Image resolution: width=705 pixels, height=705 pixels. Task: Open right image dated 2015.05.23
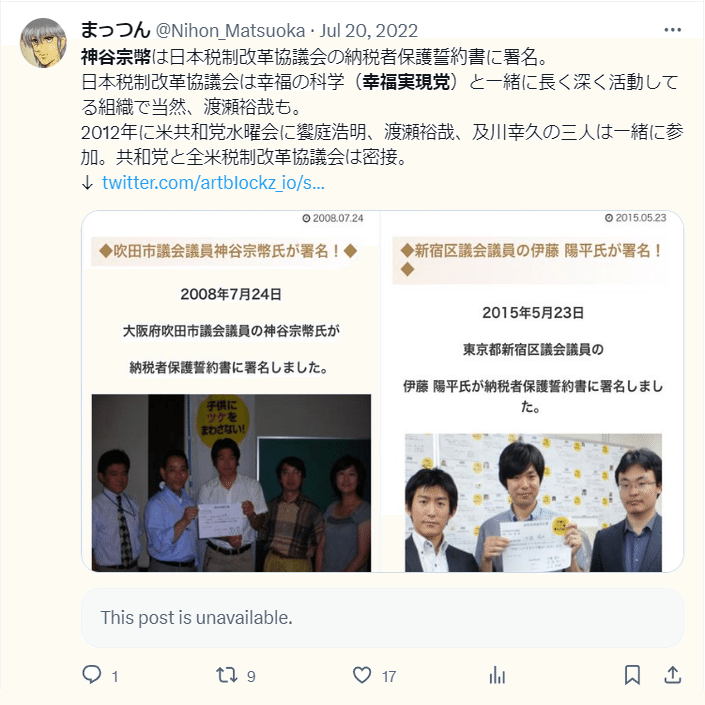pyautogui.click(x=532, y=391)
